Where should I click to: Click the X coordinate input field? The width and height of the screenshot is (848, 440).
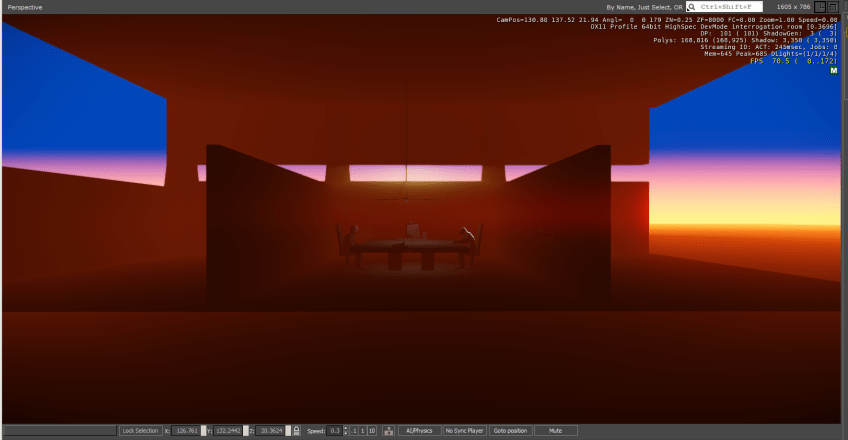tap(185, 430)
